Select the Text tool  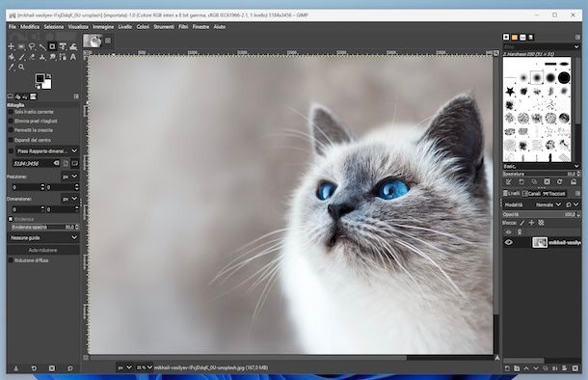click(73, 57)
